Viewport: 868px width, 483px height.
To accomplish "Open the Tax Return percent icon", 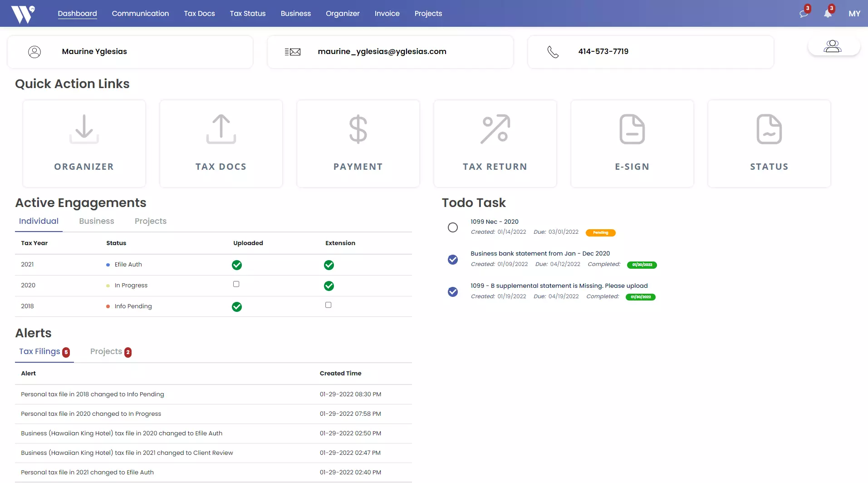I will pyautogui.click(x=495, y=129).
